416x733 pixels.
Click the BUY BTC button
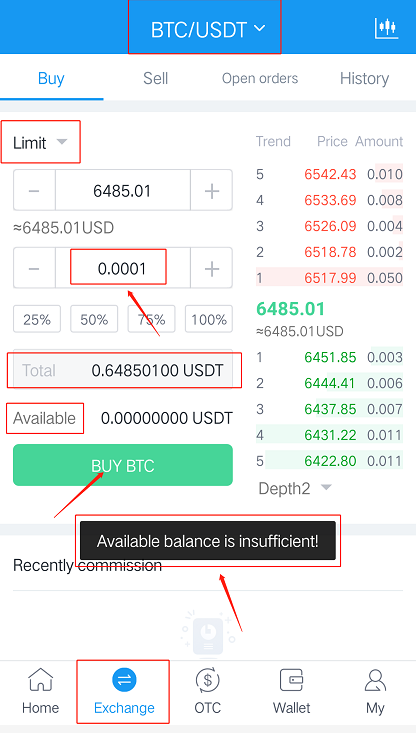[123, 465]
